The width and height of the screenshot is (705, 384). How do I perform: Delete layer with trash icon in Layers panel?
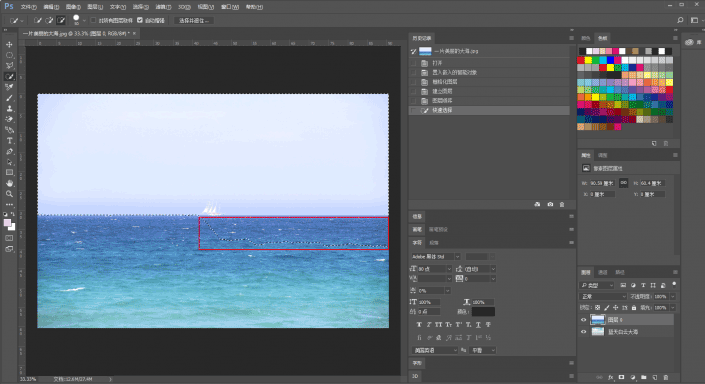click(x=666, y=377)
